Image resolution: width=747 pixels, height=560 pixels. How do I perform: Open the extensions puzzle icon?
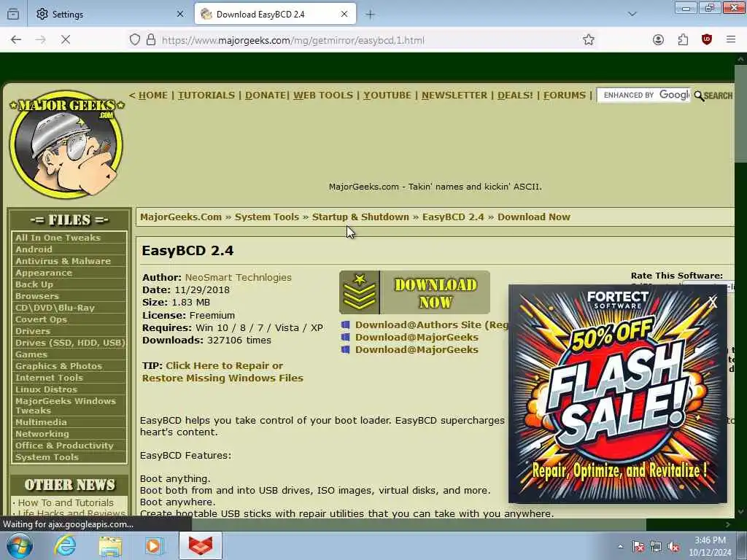(683, 40)
